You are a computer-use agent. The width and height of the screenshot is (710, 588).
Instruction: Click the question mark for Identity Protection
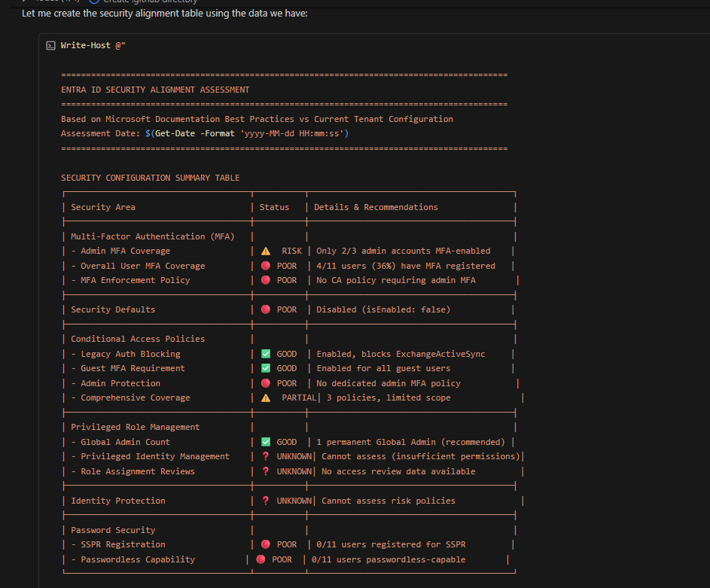tap(266, 501)
